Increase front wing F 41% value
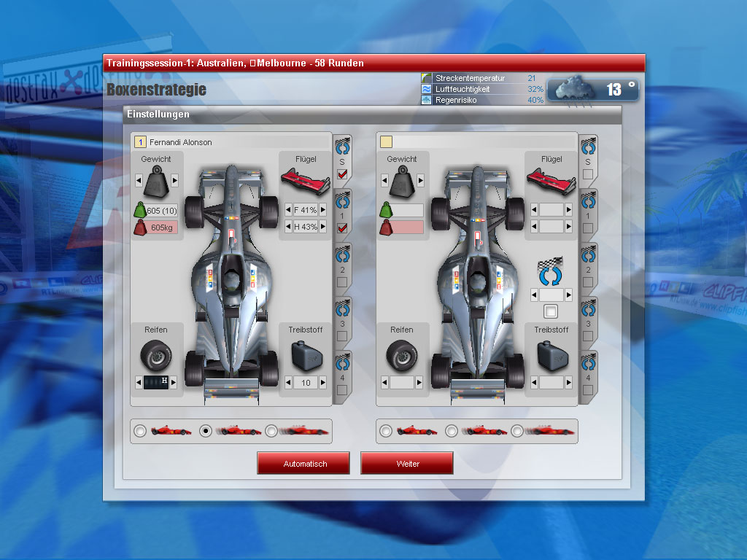This screenshot has height=560, width=747. click(x=323, y=209)
